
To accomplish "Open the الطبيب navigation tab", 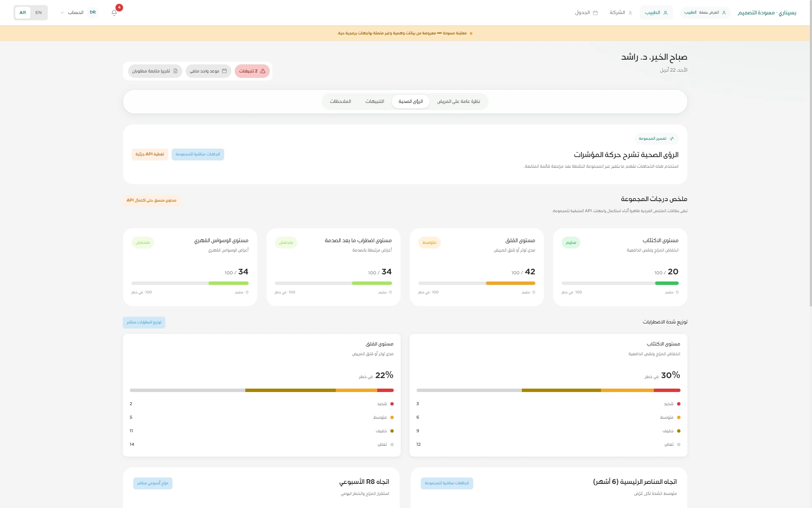I will 656,13.
